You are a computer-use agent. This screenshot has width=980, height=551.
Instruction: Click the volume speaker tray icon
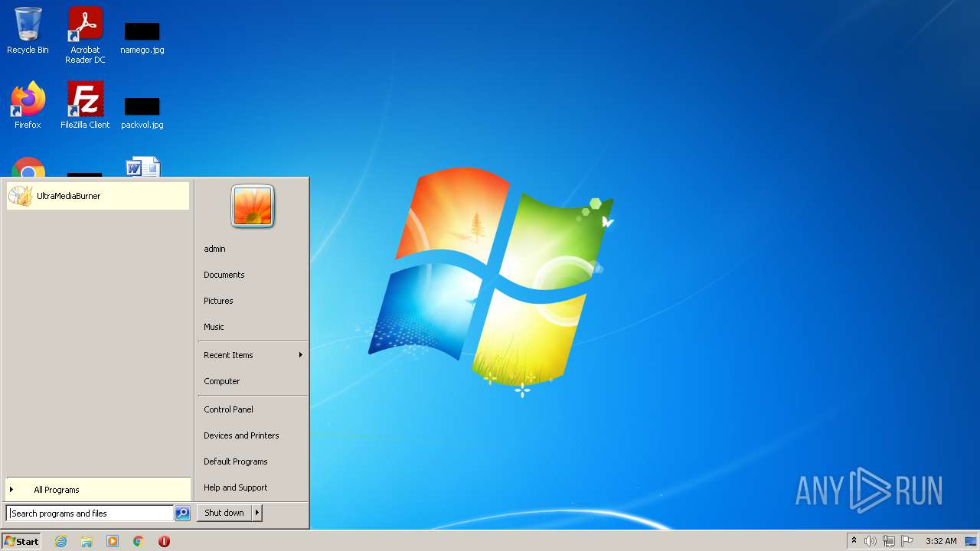pyautogui.click(x=871, y=541)
